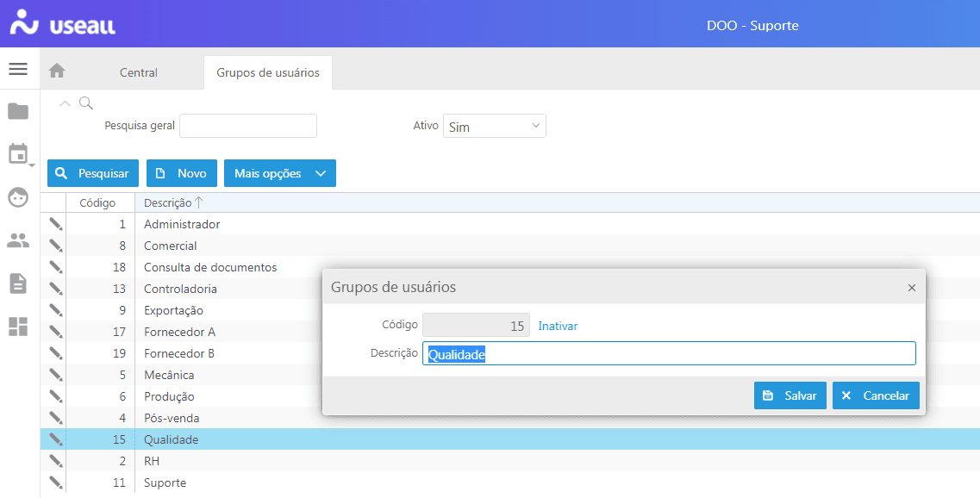Edit the Administrador row via pencil icon
This screenshot has width=980, height=498.
click(56, 224)
